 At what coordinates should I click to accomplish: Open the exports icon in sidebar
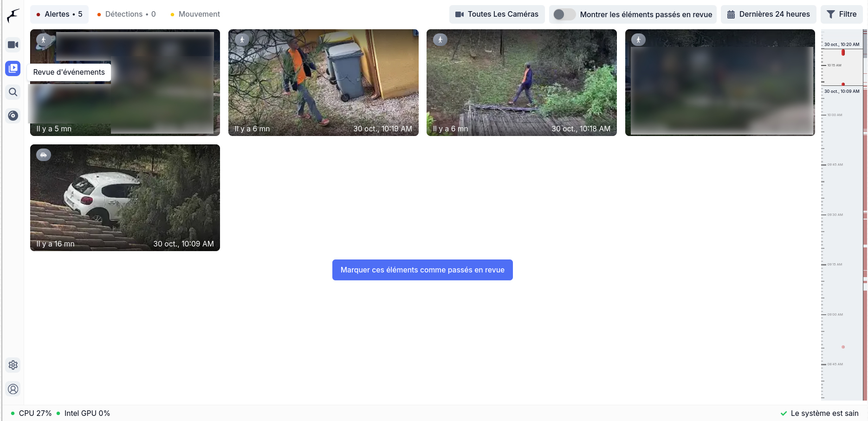coord(13,116)
